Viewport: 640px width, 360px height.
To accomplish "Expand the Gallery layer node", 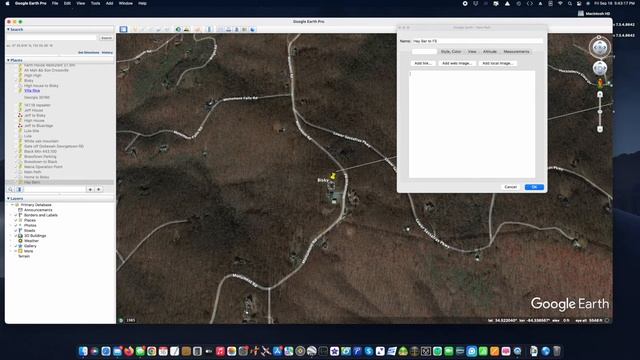I will (11, 246).
